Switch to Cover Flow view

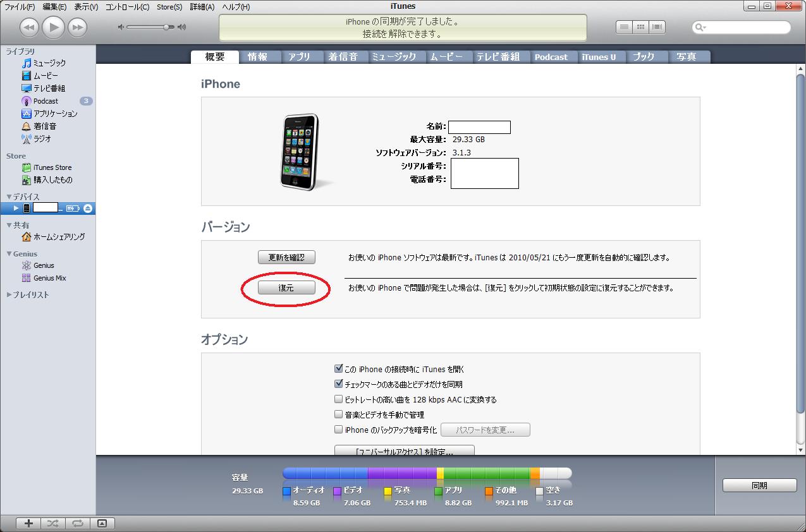[x=657, y=27]
